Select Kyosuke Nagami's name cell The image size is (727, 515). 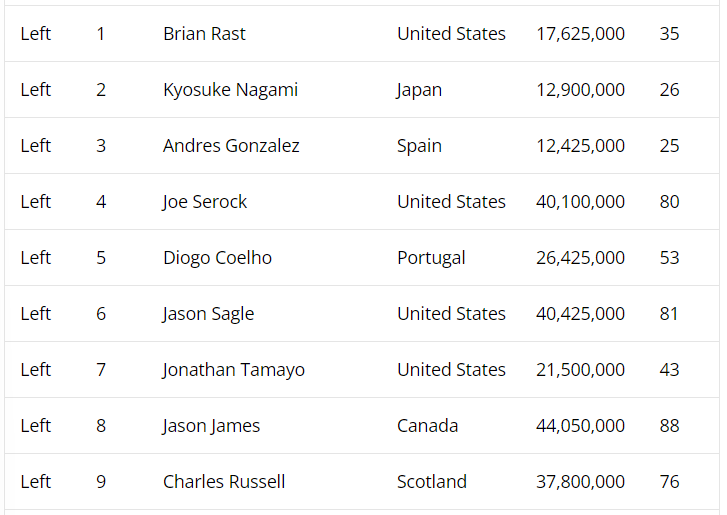point(230,90)
